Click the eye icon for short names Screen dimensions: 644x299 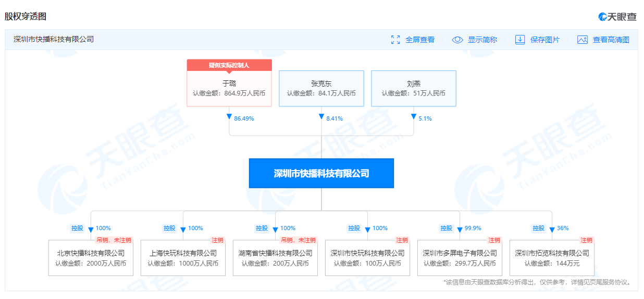tap(457, 40)
